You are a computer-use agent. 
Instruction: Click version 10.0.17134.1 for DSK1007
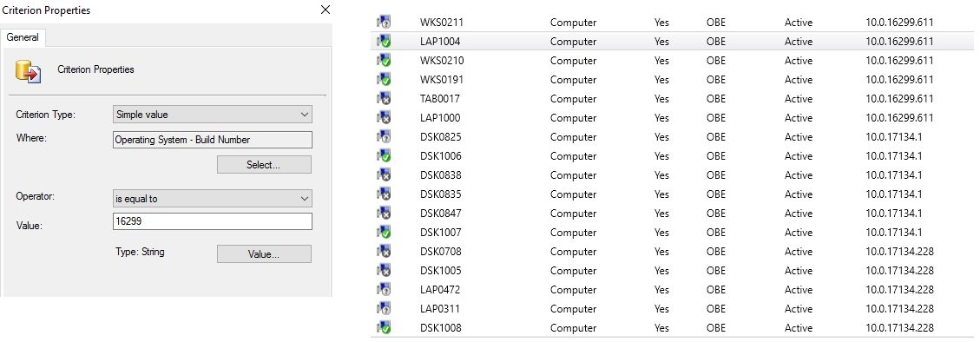coord(894,233)
